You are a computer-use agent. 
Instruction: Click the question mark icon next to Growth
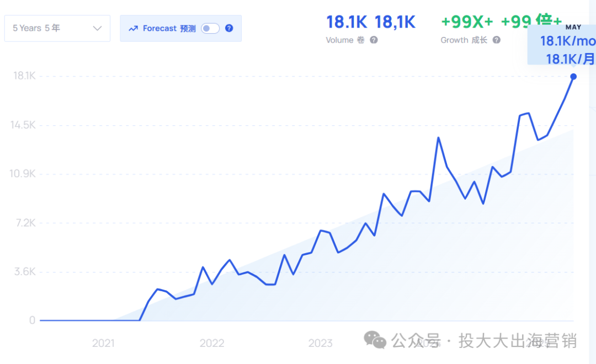pos(497,40)
